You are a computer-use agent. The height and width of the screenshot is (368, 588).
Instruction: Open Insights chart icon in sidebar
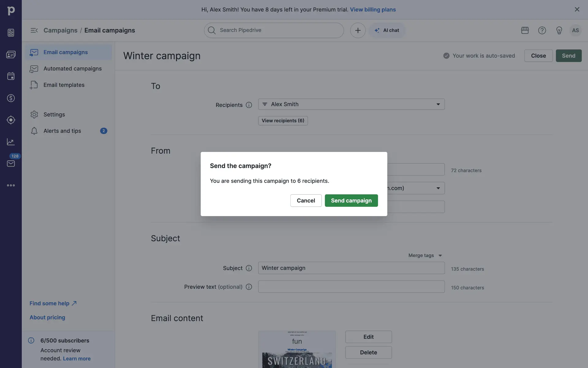(11, 142)
